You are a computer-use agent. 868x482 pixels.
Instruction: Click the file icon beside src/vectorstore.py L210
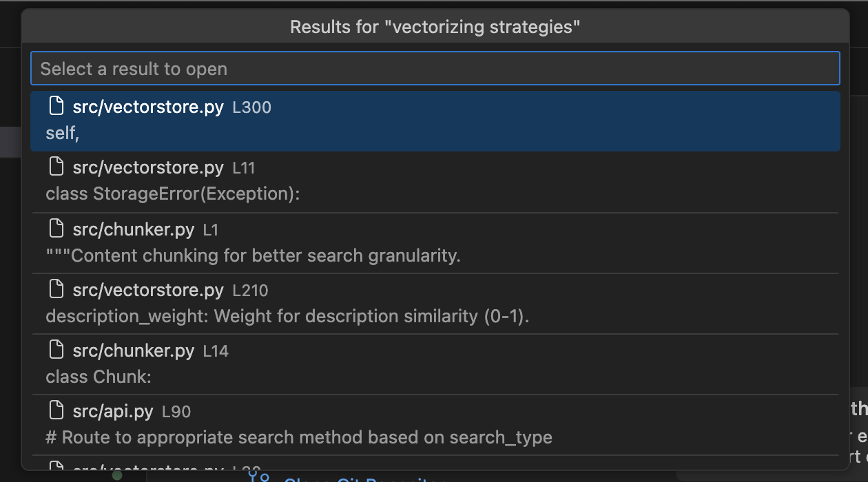56,289
